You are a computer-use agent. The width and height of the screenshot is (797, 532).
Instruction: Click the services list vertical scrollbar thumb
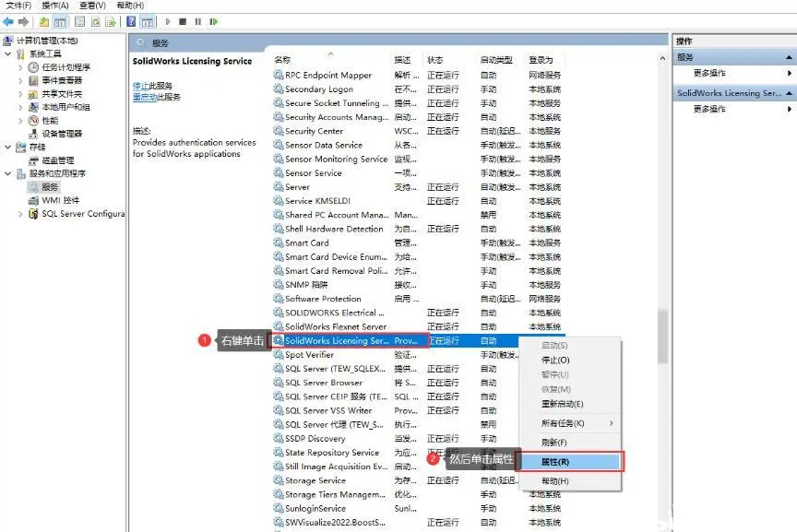pyautogui.click(x=662, y=337)
